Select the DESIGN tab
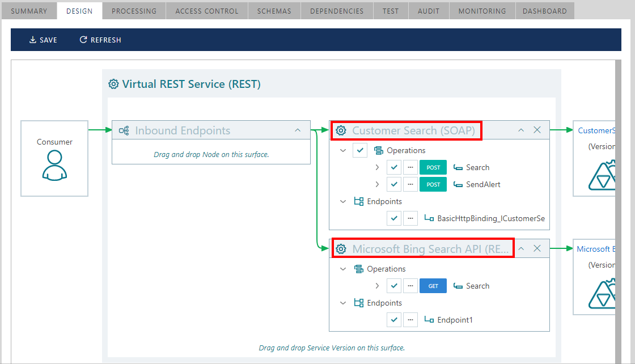 pyautogui.click(x=79, y=11)
